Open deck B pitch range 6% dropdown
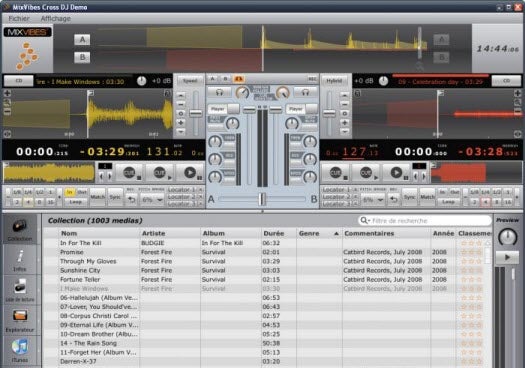 coord(373,200)
